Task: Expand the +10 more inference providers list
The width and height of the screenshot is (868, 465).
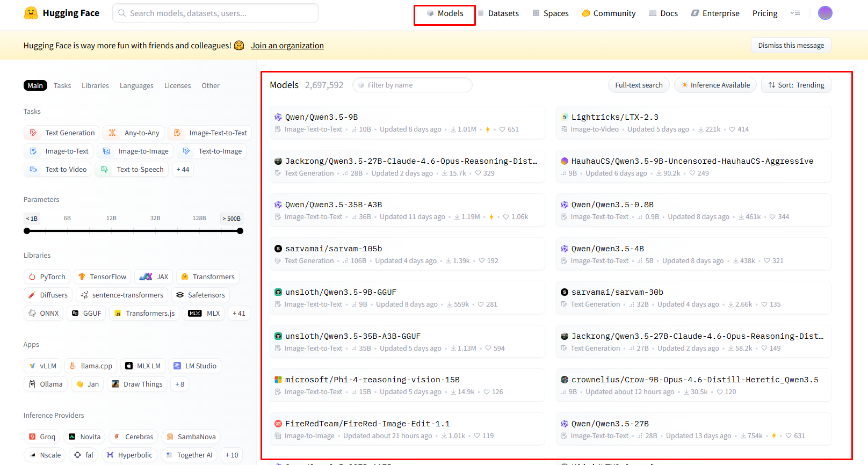Action: coord(232,455)
